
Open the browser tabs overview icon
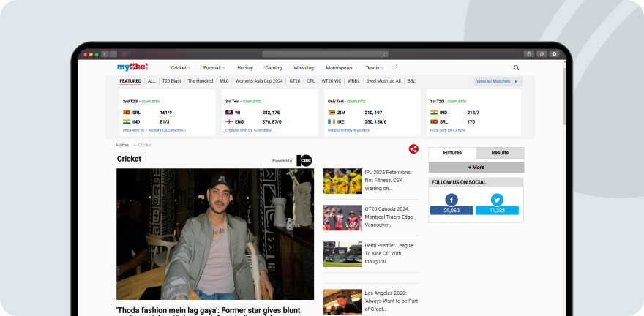[542, 54]
